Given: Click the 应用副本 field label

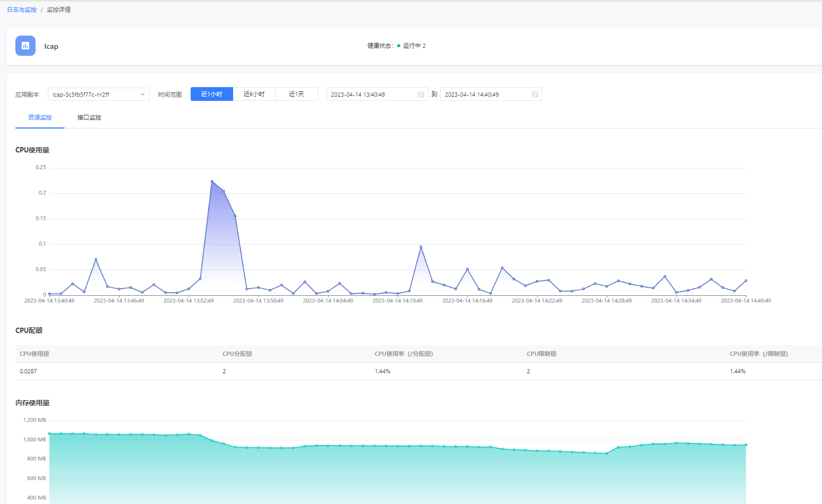Looking at the screenshot, I should point(27,95).
